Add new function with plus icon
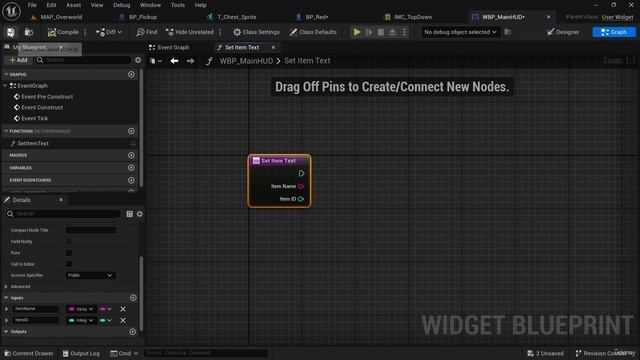This screenshot has height=360, width=640. tap(131, 131)
